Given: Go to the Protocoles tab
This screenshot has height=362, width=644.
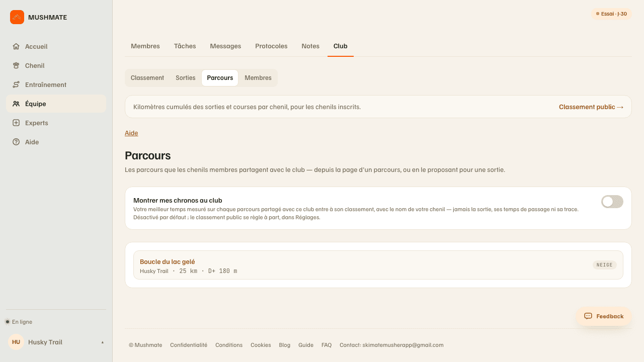Looking at the screenshot, I should pos(271,46).
